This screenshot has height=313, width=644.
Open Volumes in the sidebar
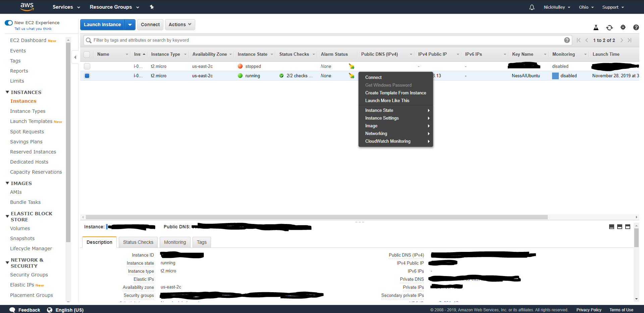click(20, 228)
